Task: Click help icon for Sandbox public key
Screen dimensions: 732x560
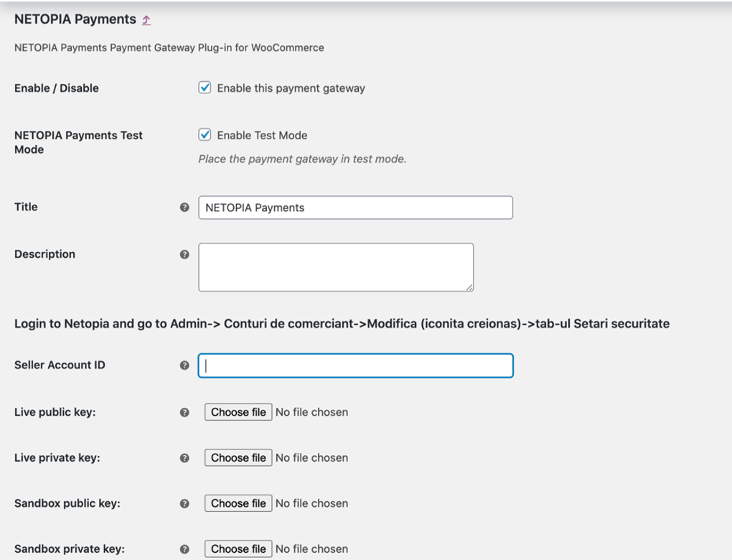Action: tap(184, 504)
